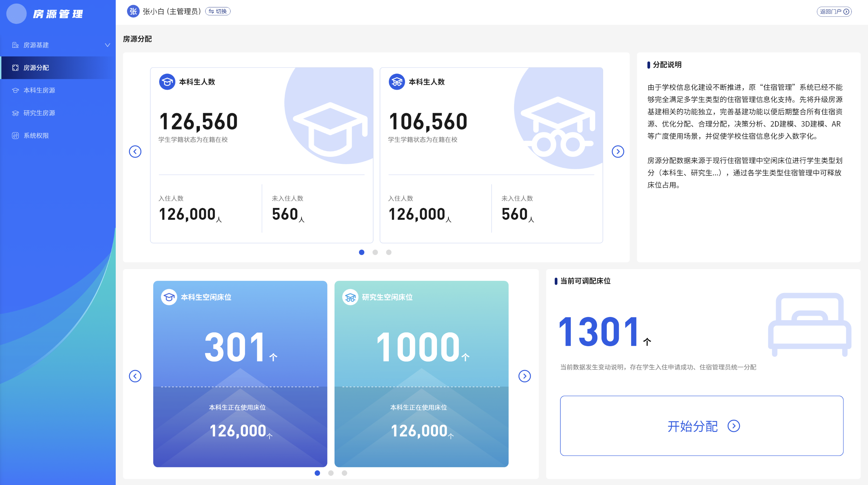Open the 房源基建 menu item
The width and height of the screenshot is (868, 485).
click(58, 45)
